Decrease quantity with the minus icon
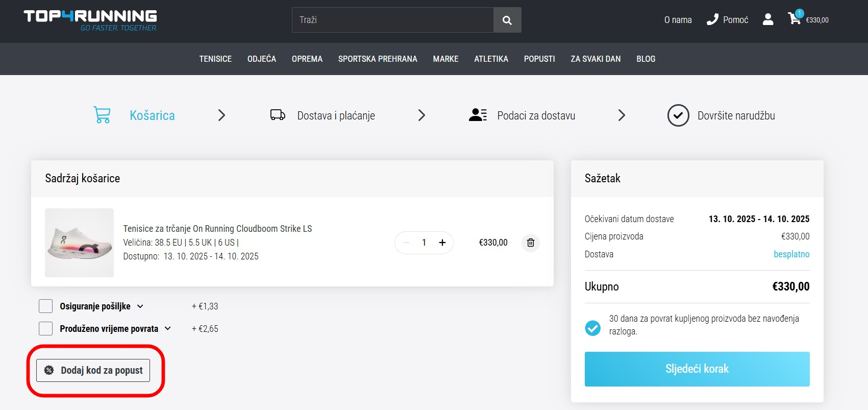Screen dimensions: 868x410 pyautogui.click(x=406, y=243)
